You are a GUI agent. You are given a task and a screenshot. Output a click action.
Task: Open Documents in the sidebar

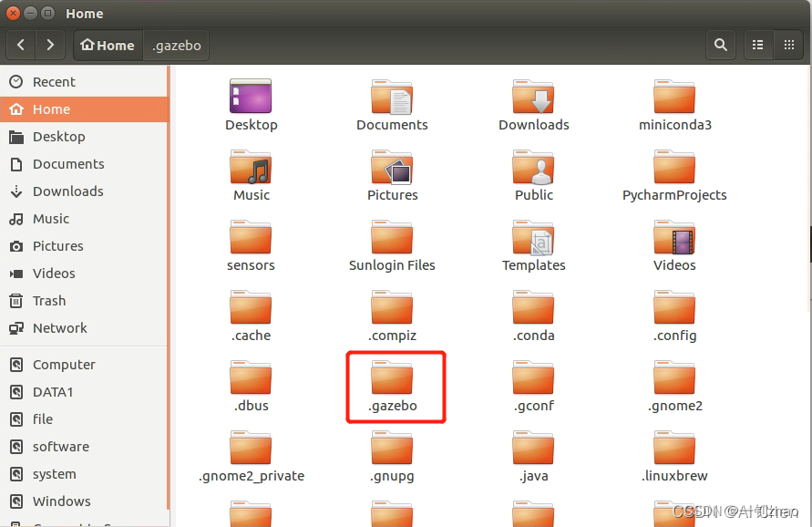coord(85,164)
